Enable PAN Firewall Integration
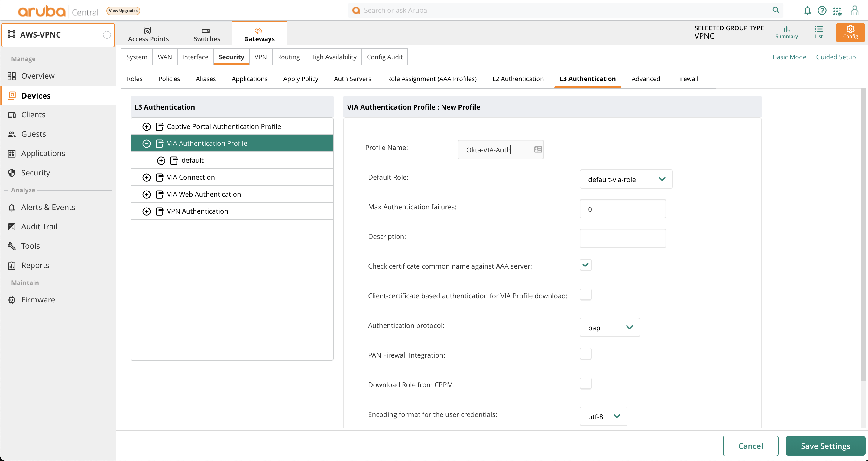 coord(585,353)
